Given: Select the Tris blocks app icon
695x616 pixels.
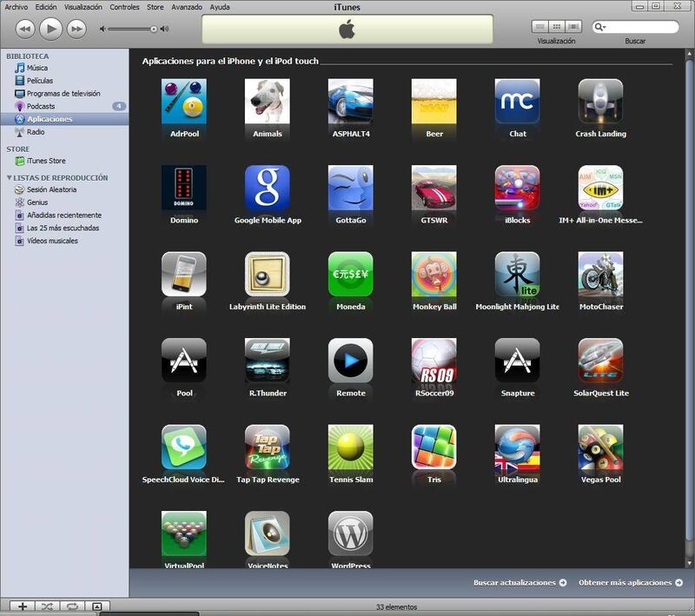Looking at the screenshot, I should (x=434, y=447).
